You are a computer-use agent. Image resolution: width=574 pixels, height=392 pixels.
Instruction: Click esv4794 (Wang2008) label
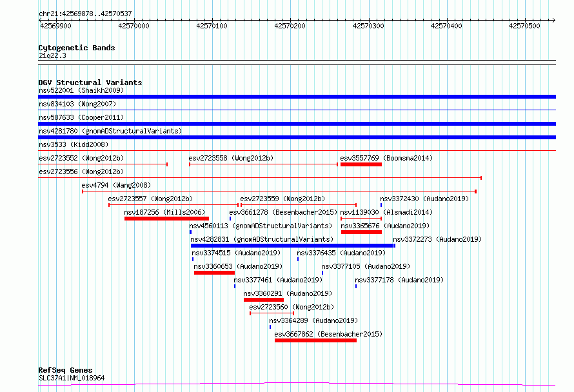pos(116,185)
